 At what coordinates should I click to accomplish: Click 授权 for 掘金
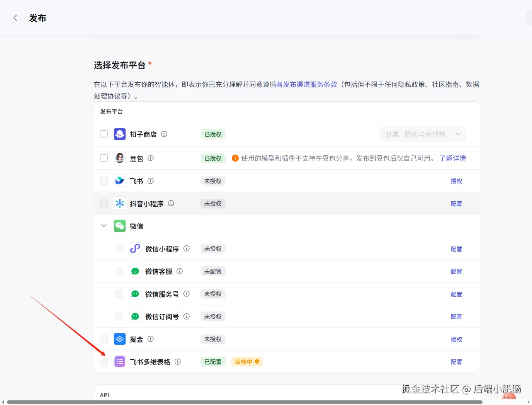point(456,339)
